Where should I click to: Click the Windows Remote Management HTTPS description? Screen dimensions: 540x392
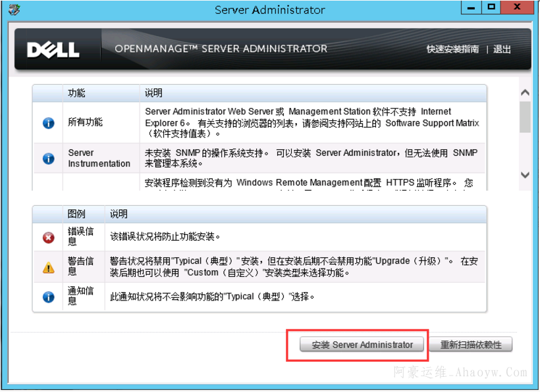(x=309, y=184)
